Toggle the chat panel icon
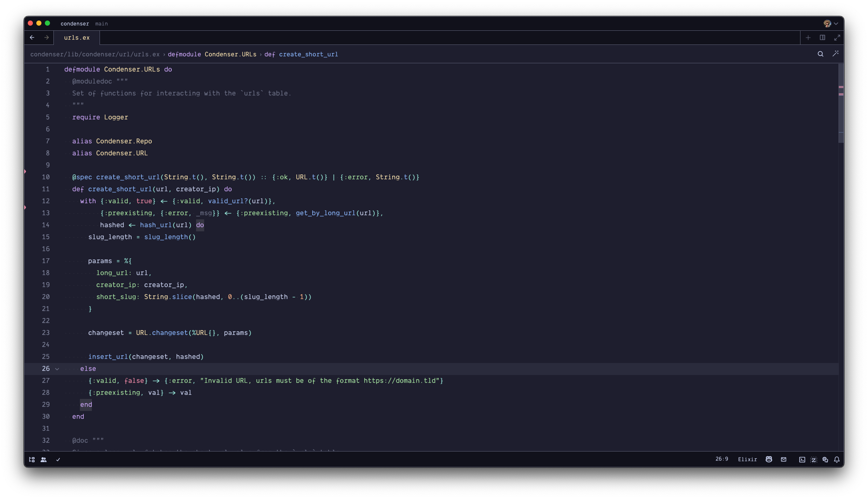 coord(825,460)
